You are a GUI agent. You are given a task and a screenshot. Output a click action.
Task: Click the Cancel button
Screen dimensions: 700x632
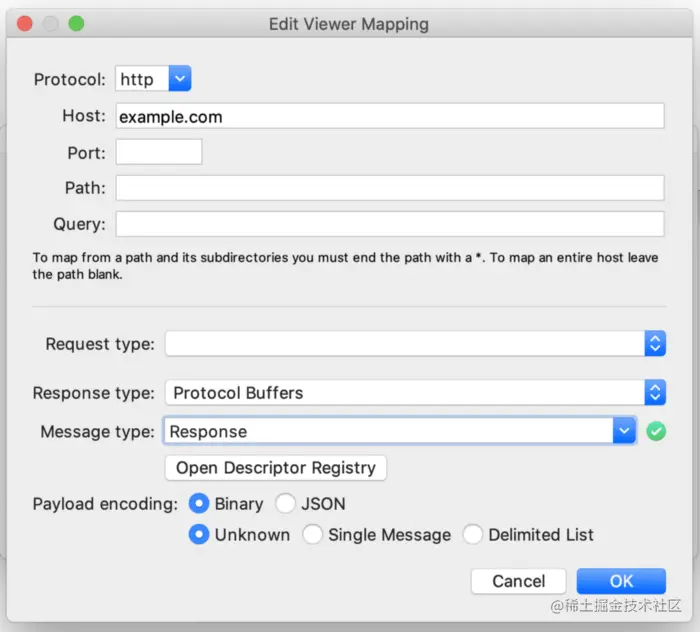click(518, 581)
